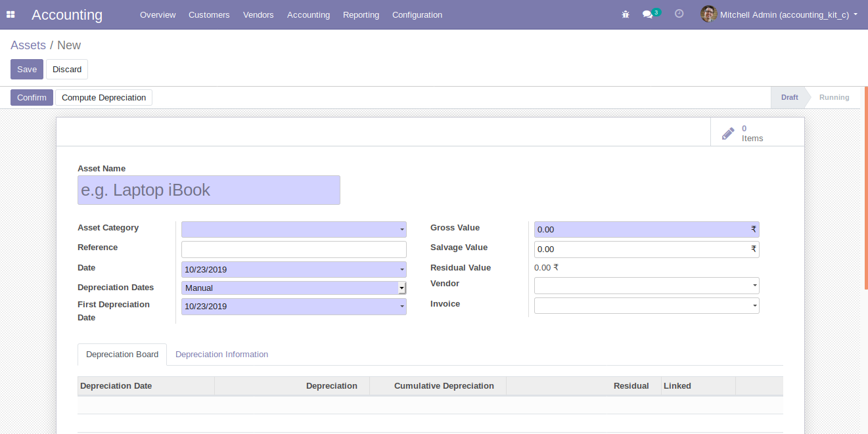
Task: Confirm the asset
Action: (x=32, y=98)
